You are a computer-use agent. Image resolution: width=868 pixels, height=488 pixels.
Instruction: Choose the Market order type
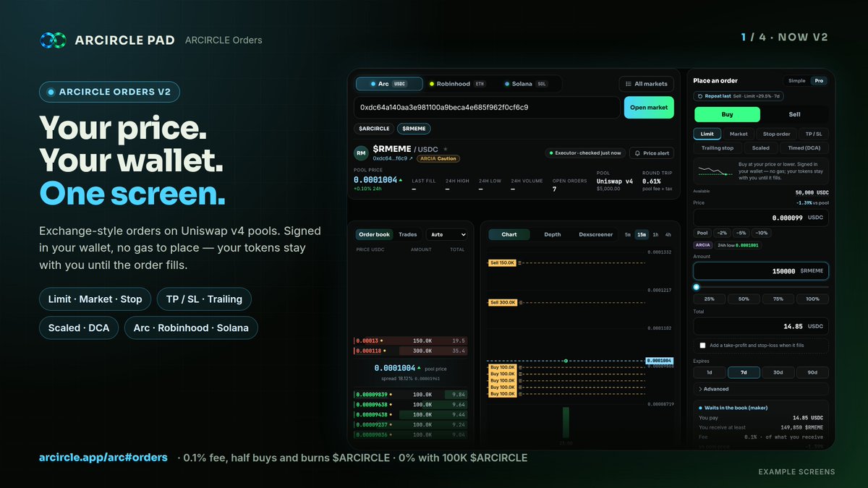pyautogui.click(x=739, y=134)
